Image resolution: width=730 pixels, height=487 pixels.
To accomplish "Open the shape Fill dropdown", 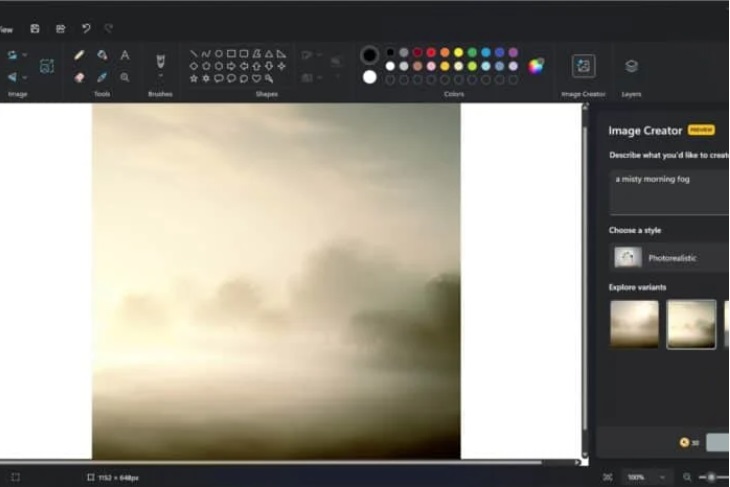I will click(x=311, y=78).
